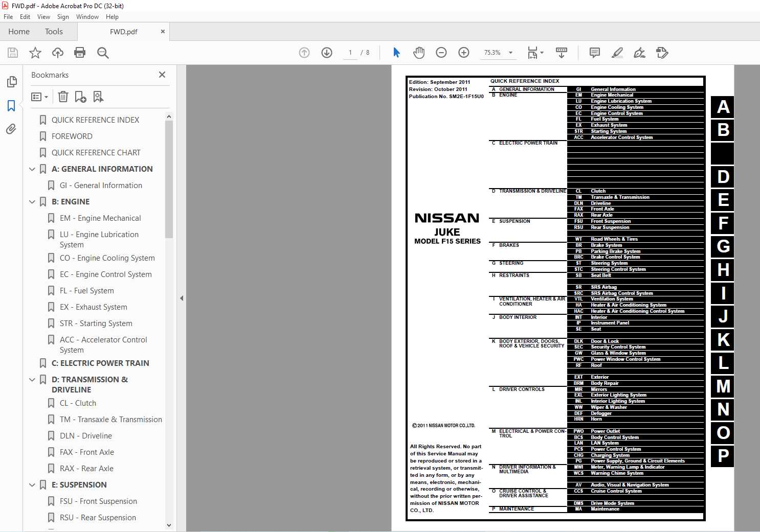
Task: Click the bookmarks panel scrollbar thumb
Action: pyautogui.click(x=169, y=179)
